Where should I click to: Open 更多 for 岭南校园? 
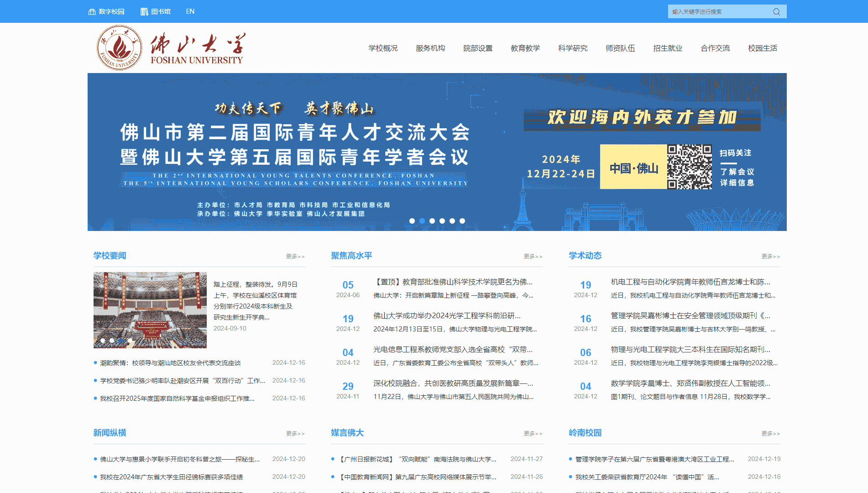[x=771, y=434]
